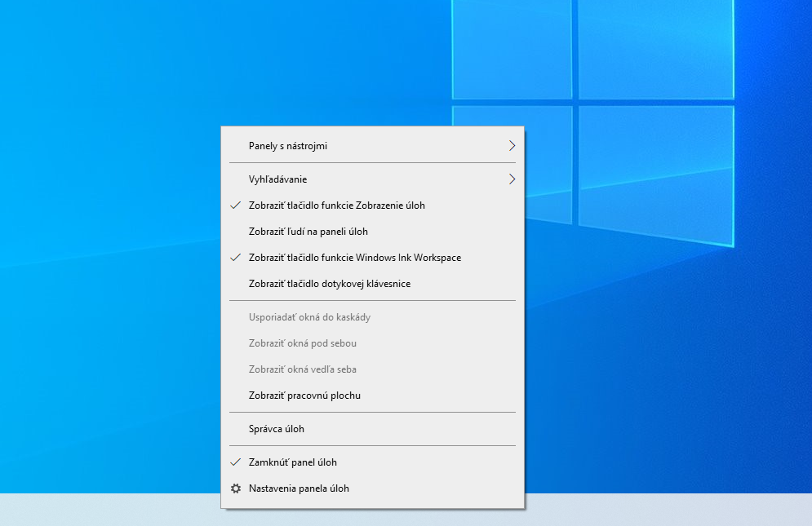Viewport: 812px width, 526px height.
Task: Click the chevron beside Vyhľadávanie
Action: tap(512, 179)
